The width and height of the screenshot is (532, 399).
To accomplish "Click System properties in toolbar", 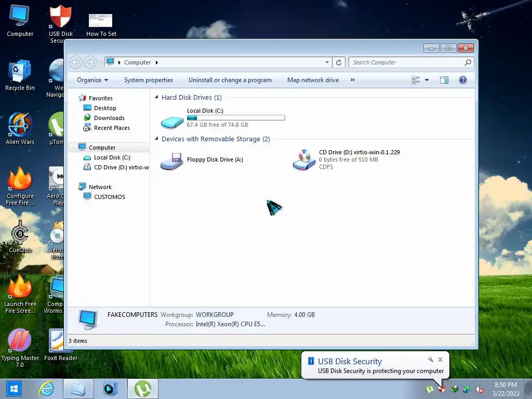I will click(x=149, y=80).
